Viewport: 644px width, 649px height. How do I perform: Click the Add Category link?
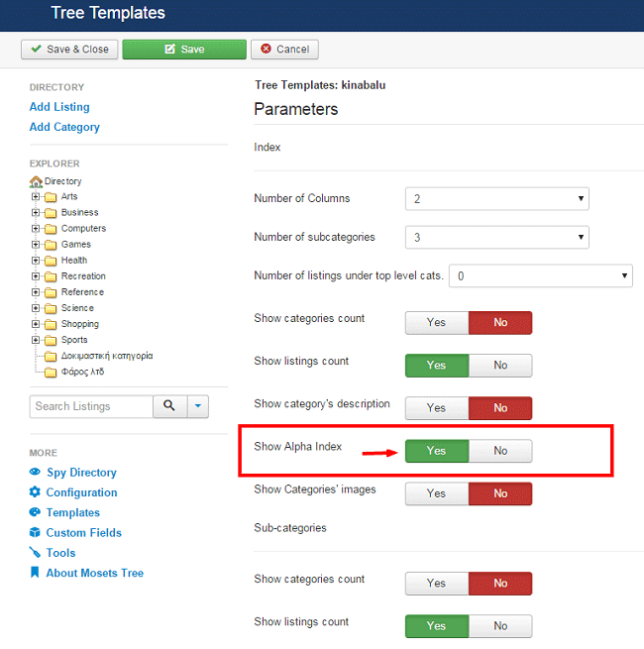point(64,127)
